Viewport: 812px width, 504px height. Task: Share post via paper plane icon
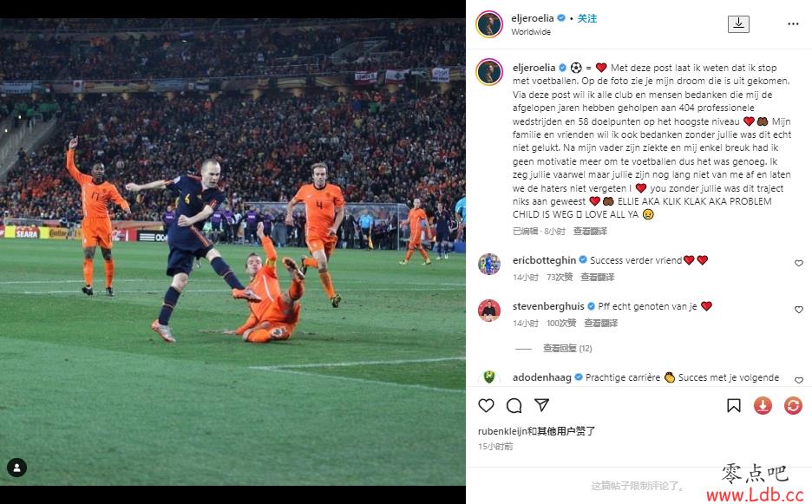(x=541, y=405)
